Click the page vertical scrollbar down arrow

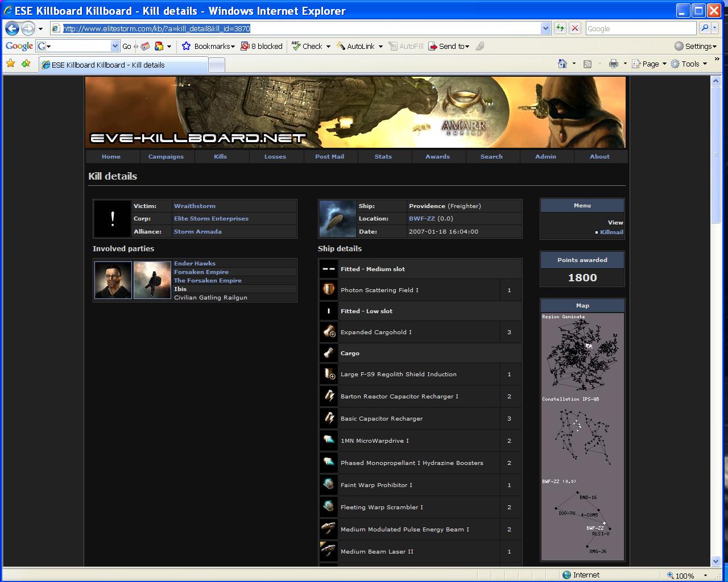click(x=716, y=561)
